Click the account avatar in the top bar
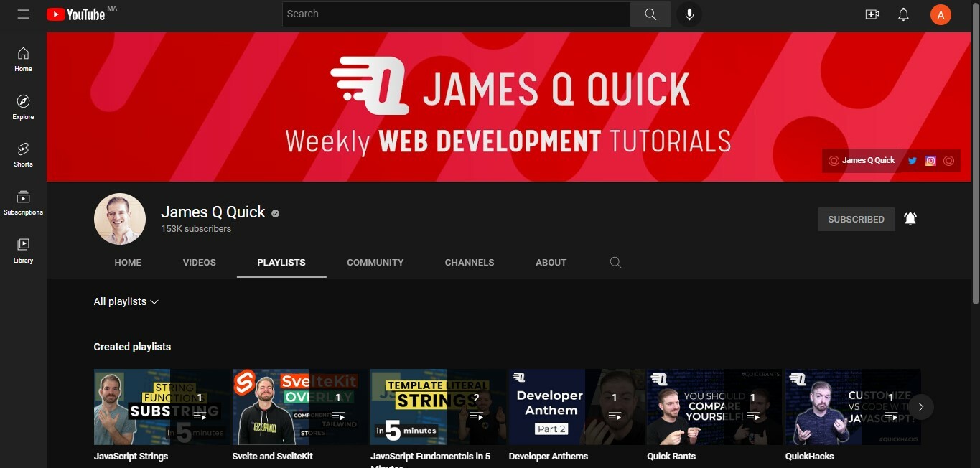 click(941, 14)
